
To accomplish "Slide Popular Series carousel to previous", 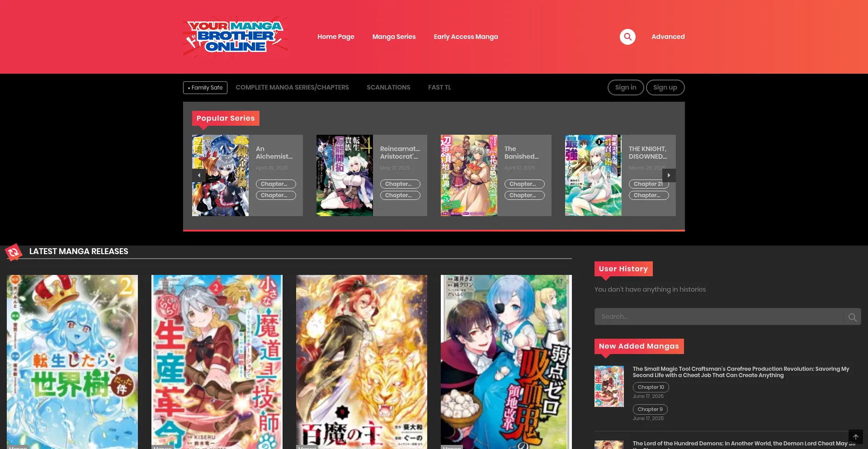I will pyautogui.click(x=199, y=175).
